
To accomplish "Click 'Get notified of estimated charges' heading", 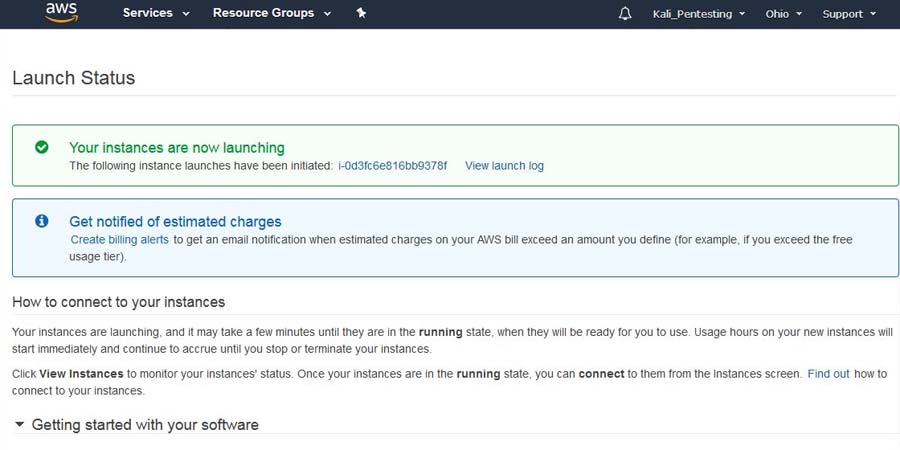I will click(x=175, y=222).
